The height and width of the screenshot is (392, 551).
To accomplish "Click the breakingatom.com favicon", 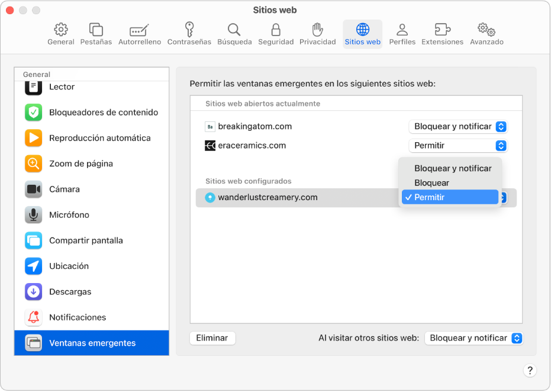I will (210, 127).
